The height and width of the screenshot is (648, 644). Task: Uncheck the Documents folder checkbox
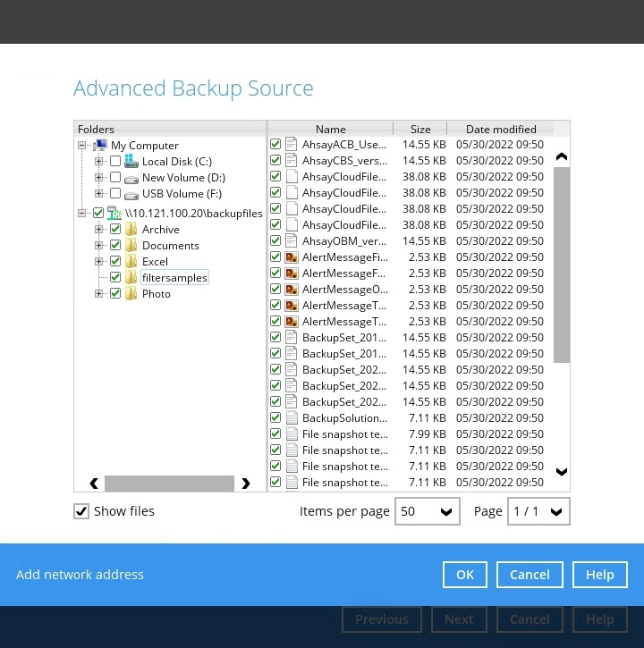pos(115,245)
